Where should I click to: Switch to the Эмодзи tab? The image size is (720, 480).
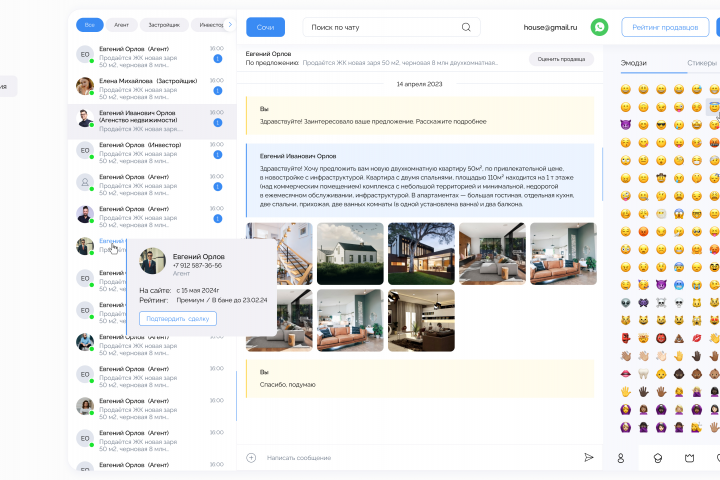pyautogui.click(x=634, y=63)
